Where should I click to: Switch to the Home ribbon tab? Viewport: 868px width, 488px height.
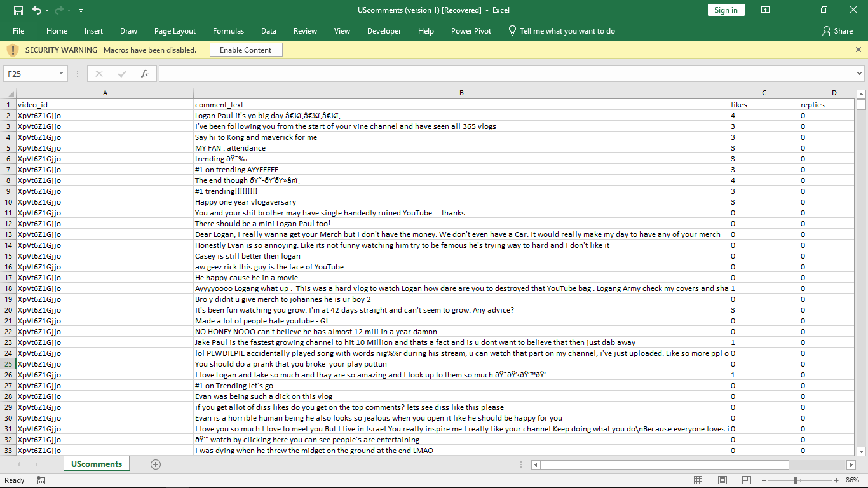57,31
